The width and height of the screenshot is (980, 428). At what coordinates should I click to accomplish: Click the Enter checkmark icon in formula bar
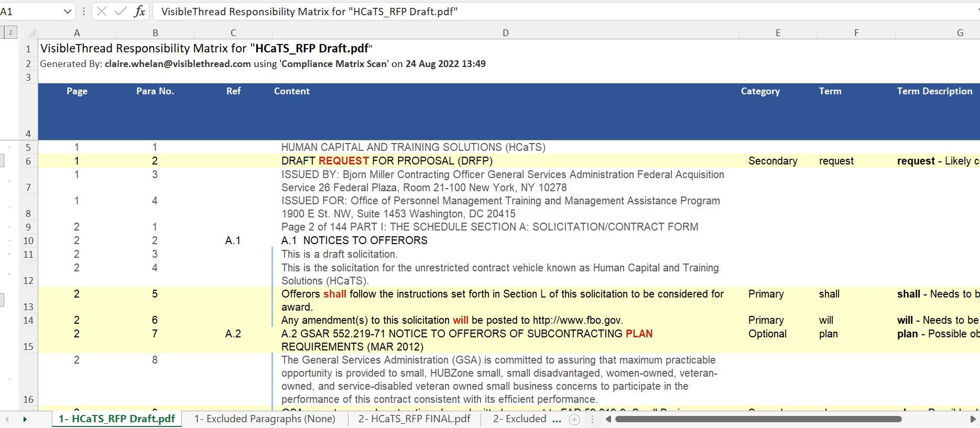pyautogui.click(x=121, y=12)
